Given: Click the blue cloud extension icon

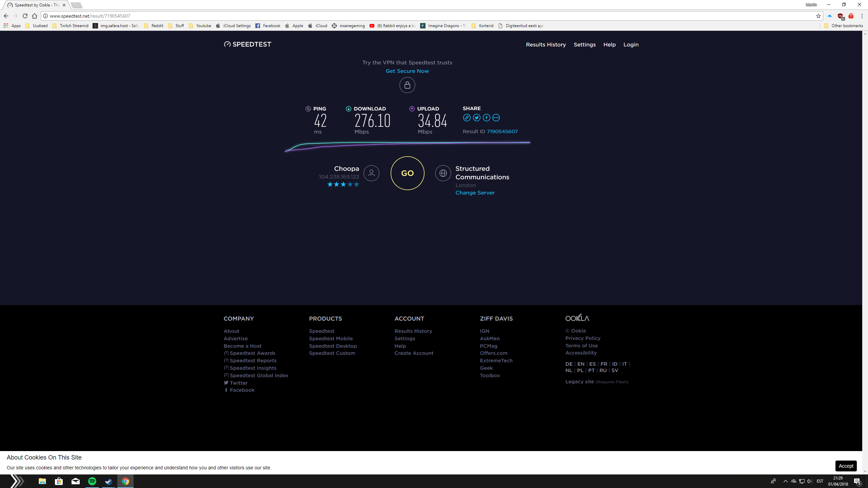Looking at the screenshot, I should [829, 16].
